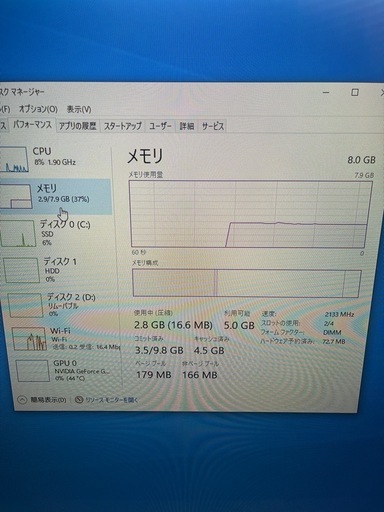Open the Wi-Fi performance view

(x=65, y=338)
